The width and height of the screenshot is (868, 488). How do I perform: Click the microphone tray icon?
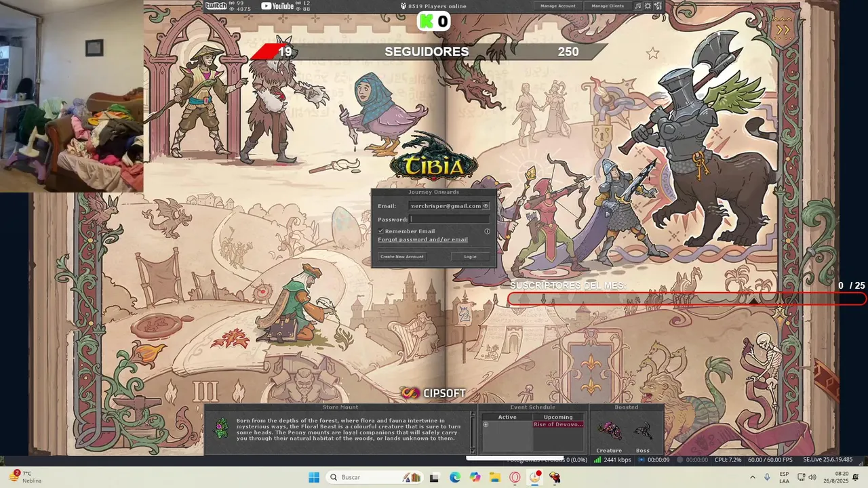[x=767, y=477]
